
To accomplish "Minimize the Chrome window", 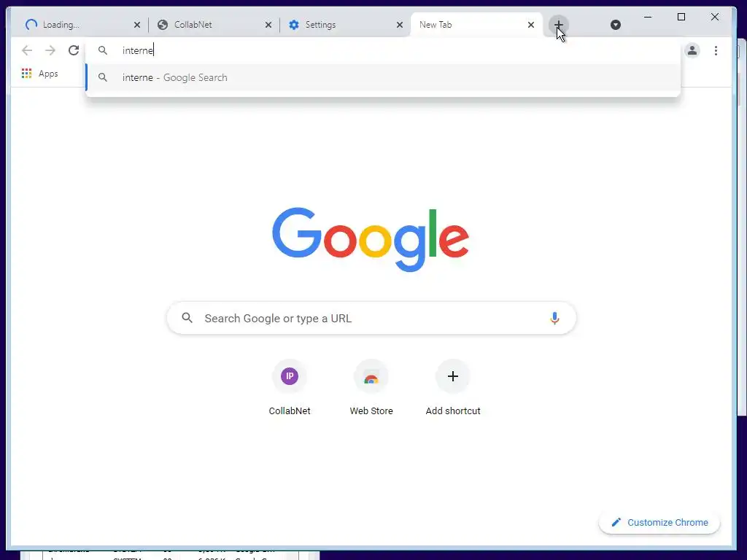I will point(648,17).
